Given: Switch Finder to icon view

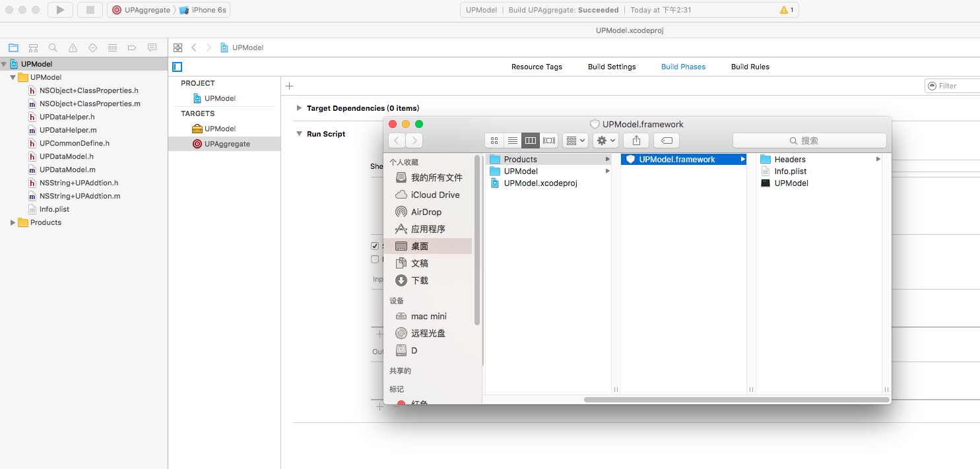Looking at the screenshot, I should click(494, 141).
